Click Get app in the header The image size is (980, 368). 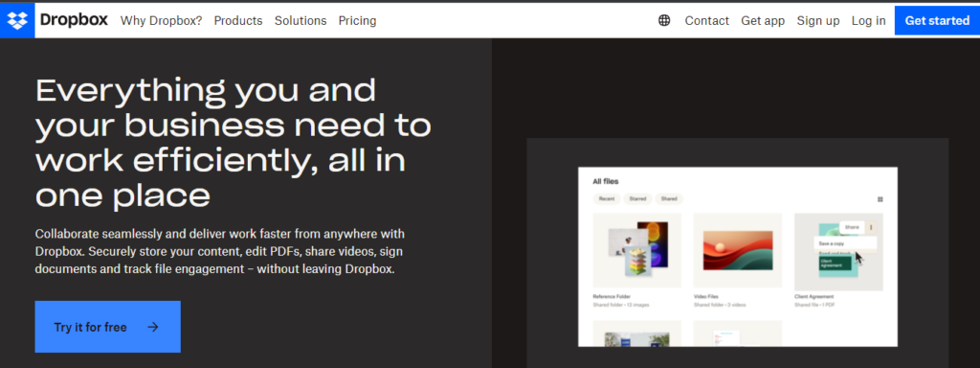[x=763, y=21]
